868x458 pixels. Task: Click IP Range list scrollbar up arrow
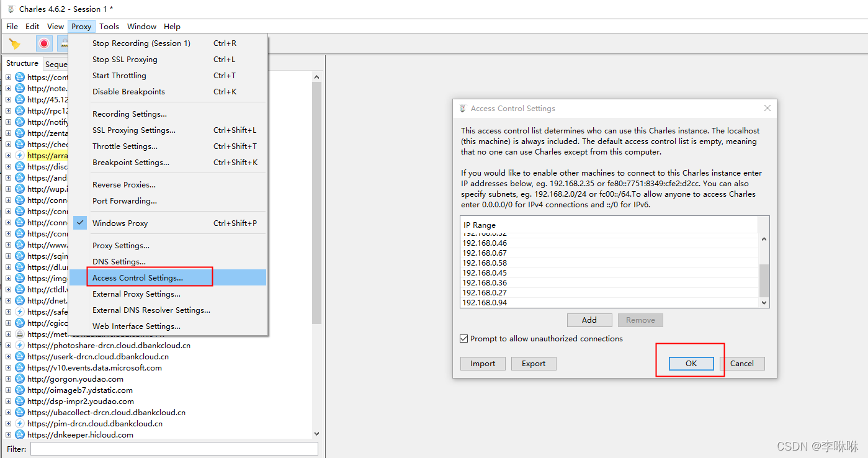click(x=764, y=239)
